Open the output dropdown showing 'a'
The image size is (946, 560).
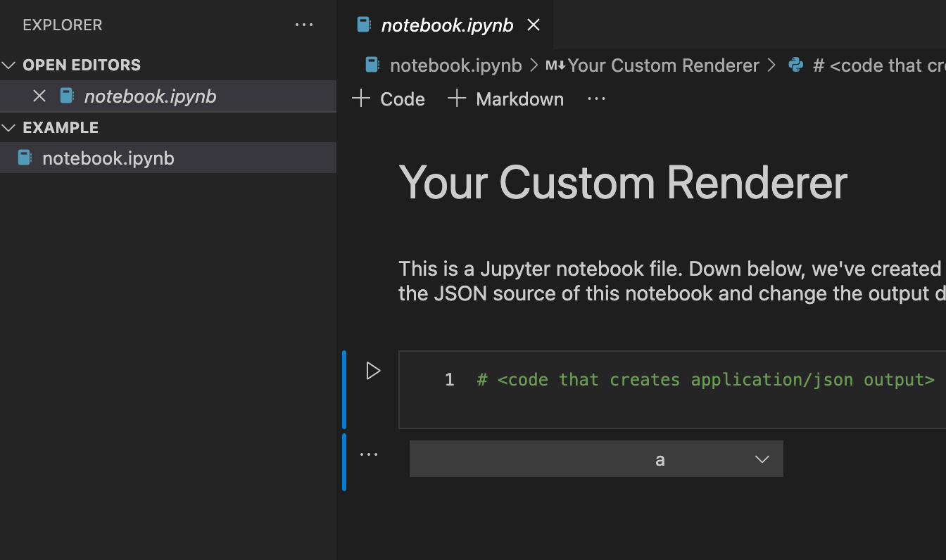click(x=596, y=459)
